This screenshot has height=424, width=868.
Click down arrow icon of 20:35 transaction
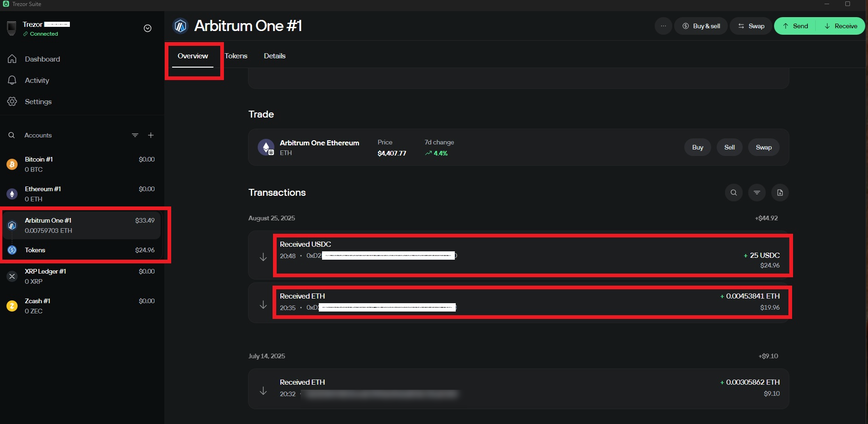(x=263, y=305)
